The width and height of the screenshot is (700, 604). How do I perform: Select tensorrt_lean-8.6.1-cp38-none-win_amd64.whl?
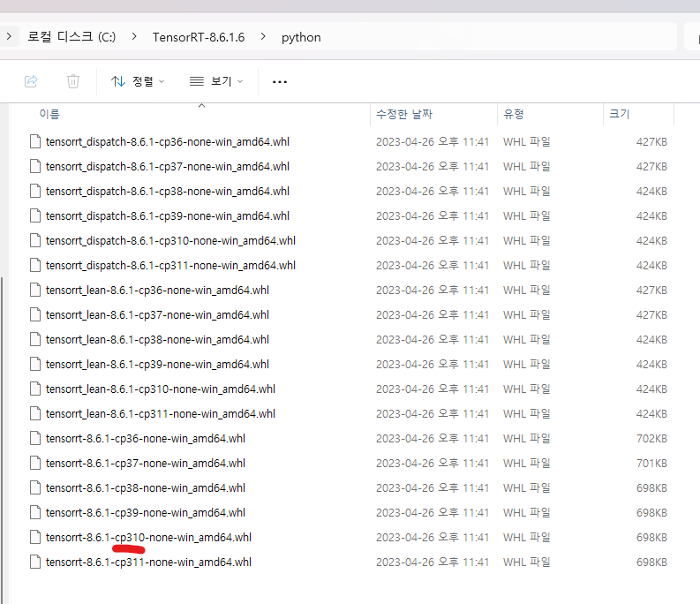tap(158, 339)
